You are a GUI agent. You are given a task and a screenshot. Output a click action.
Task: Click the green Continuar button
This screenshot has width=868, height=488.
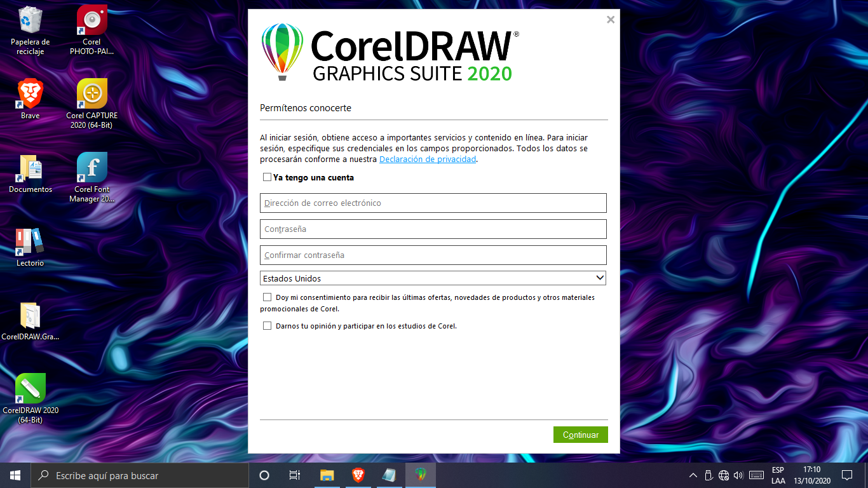(x=581, y=435)
